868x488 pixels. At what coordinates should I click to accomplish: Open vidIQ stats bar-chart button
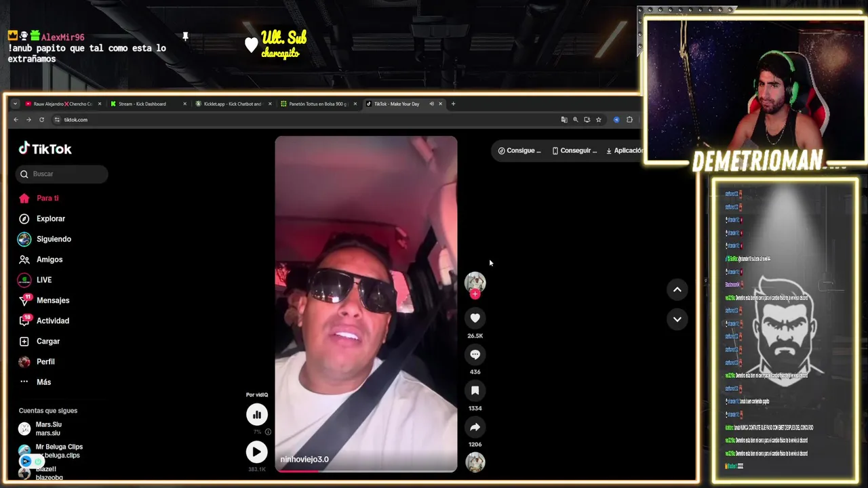click(256, 414)
